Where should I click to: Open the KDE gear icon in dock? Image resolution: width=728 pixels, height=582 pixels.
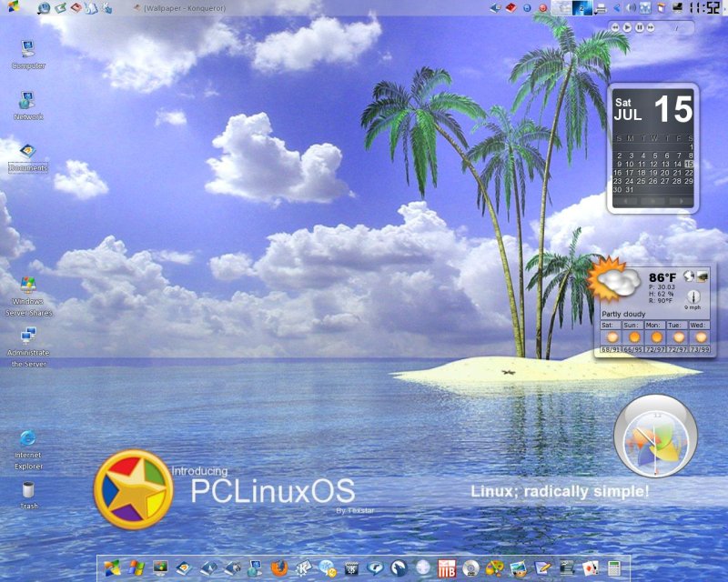click(304, 568)
